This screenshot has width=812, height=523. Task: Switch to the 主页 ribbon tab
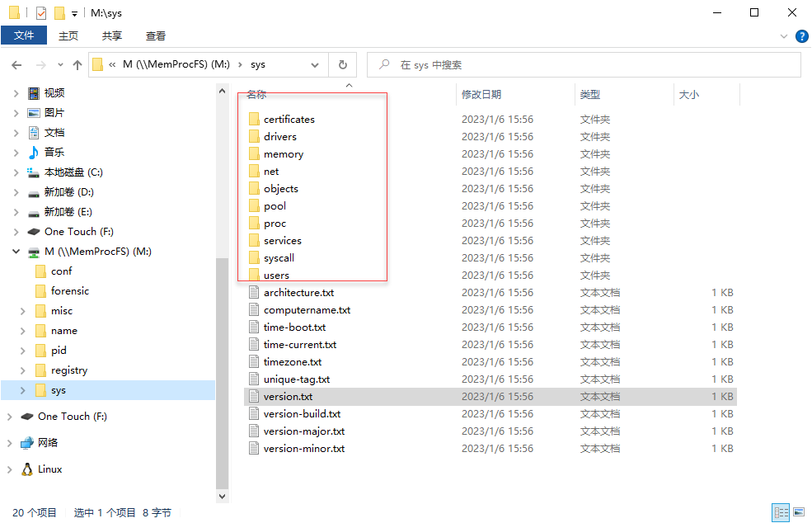point(68,35)
